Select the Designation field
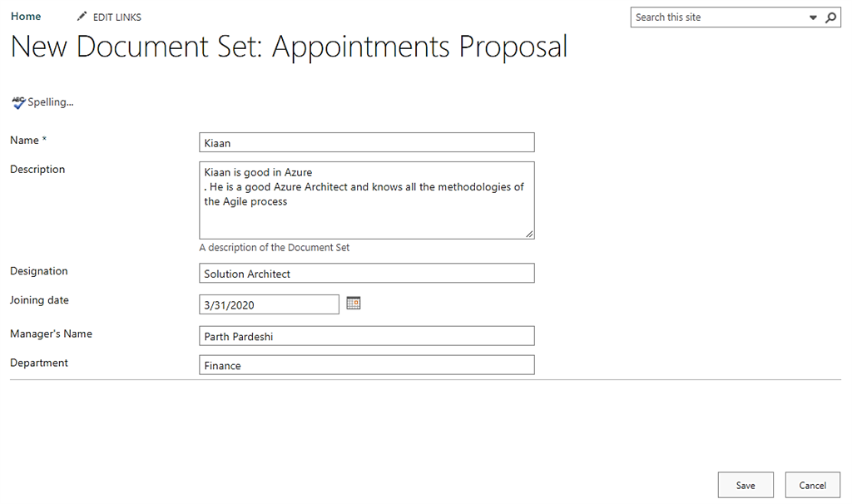 366,273
